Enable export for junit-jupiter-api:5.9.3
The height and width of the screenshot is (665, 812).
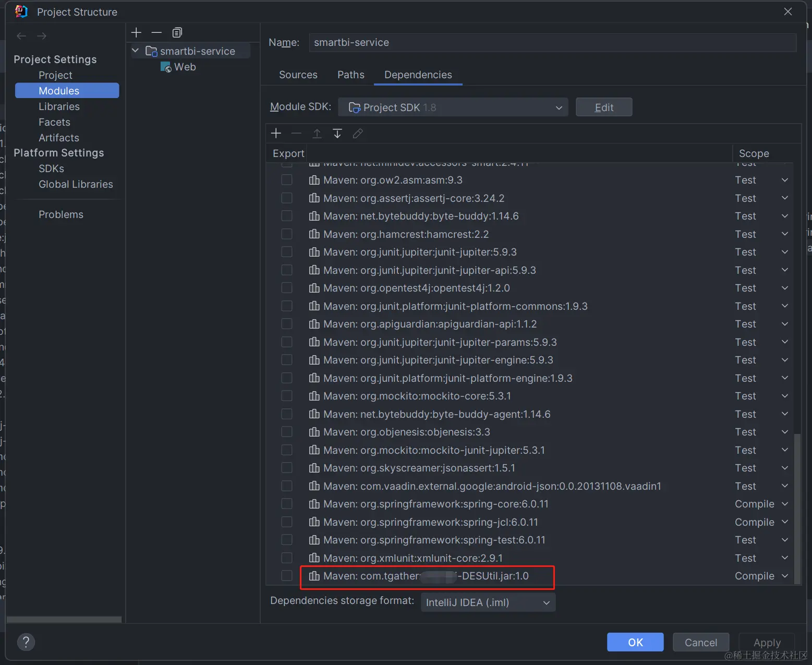click(x=287, y=270)
